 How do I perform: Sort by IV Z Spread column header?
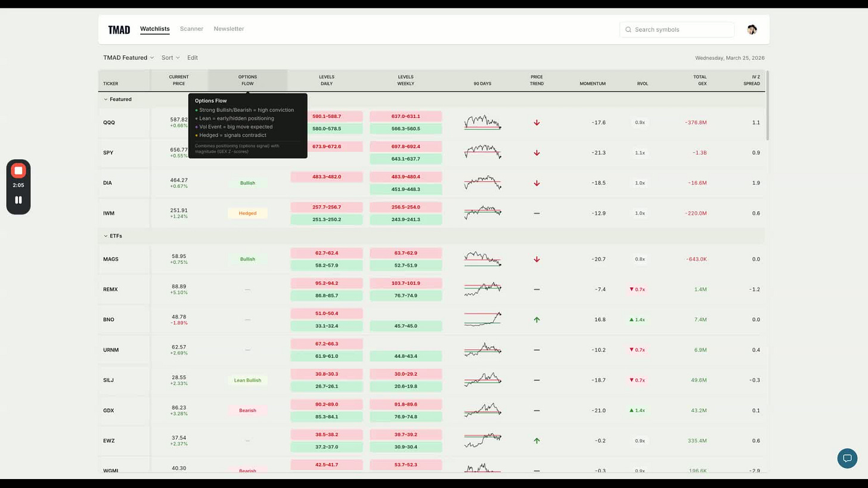752,80
